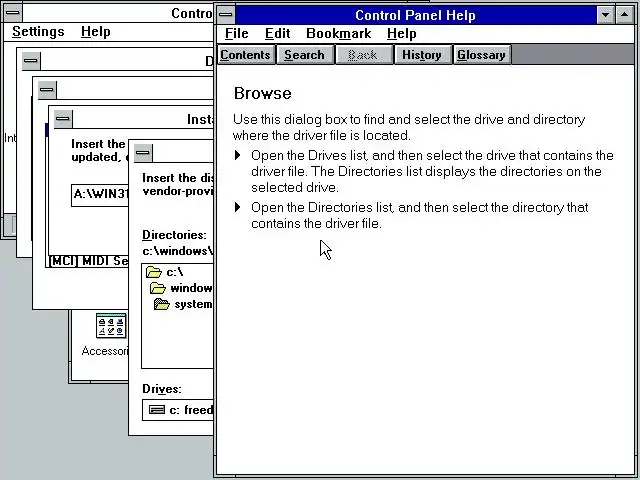Open the Drives dropdown showing c: freedos

(x=178, y=410)
